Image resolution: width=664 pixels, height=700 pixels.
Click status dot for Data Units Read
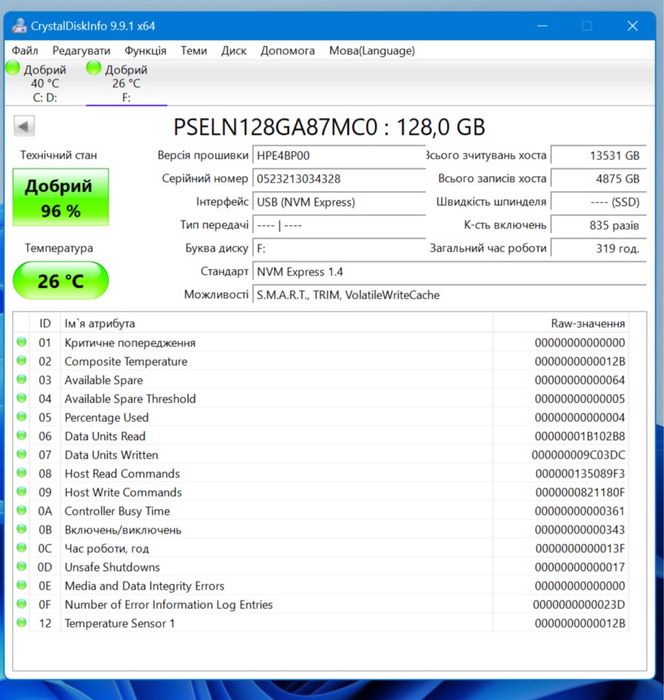coord(21,435)
